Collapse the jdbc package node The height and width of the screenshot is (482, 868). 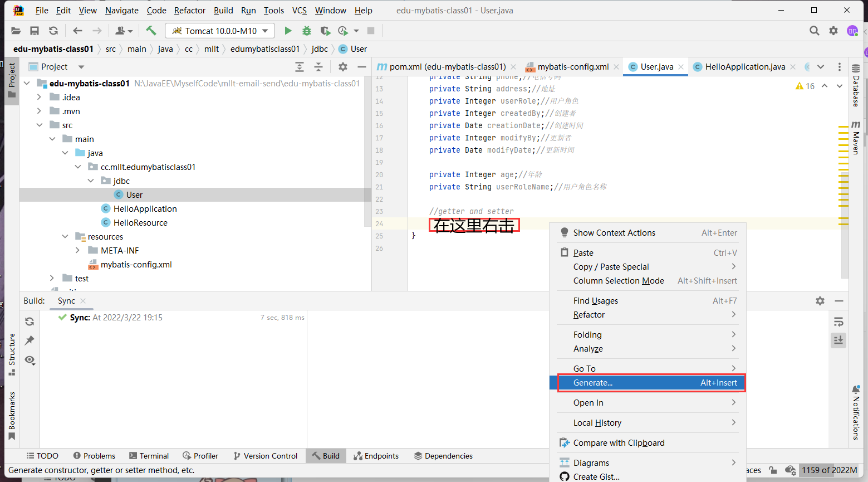coord(91,181)
